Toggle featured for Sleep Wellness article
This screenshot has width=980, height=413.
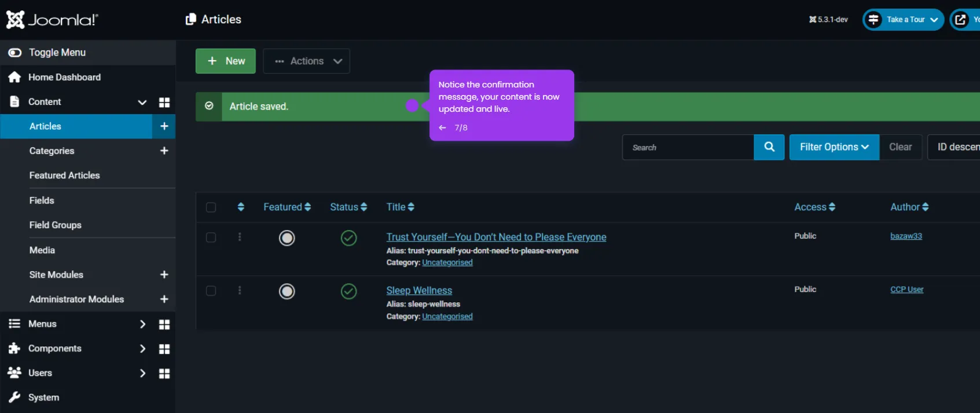pos(287,291)
